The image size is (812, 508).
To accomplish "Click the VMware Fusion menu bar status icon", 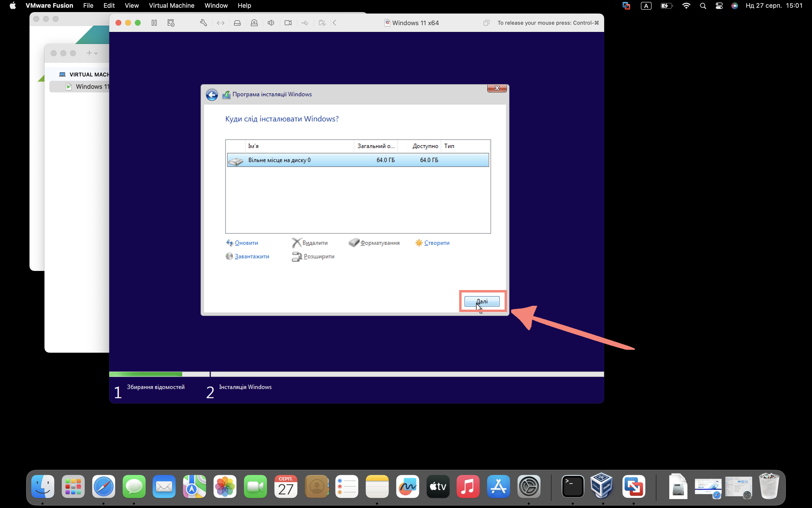I will click(x=626, y=5).
